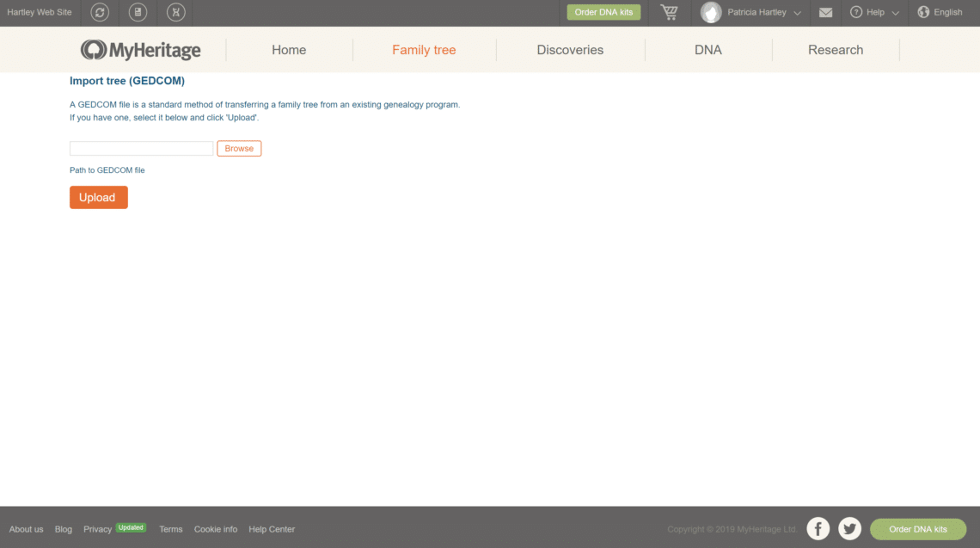This screenshot has height=548, width=980.
Task: Select the DNA helix icon in top toolbar
Action: pos(175,12)
